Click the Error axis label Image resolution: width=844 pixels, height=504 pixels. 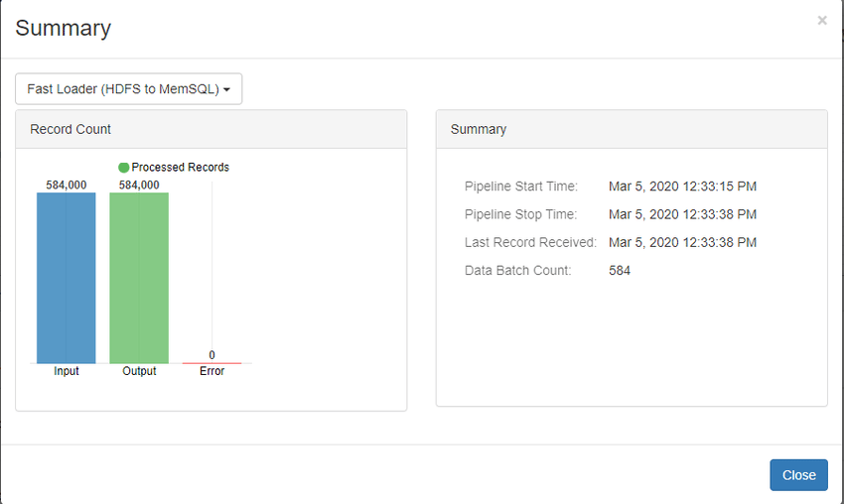211,372
